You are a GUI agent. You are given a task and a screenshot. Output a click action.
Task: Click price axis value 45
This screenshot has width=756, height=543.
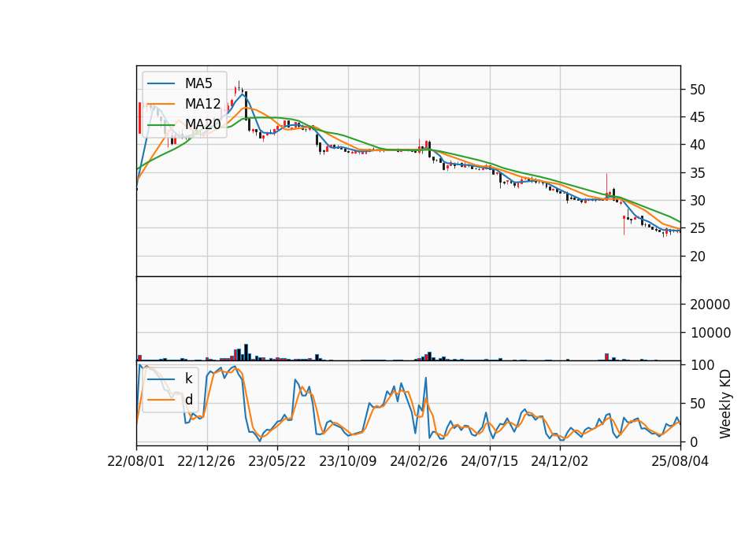point(698,117)
